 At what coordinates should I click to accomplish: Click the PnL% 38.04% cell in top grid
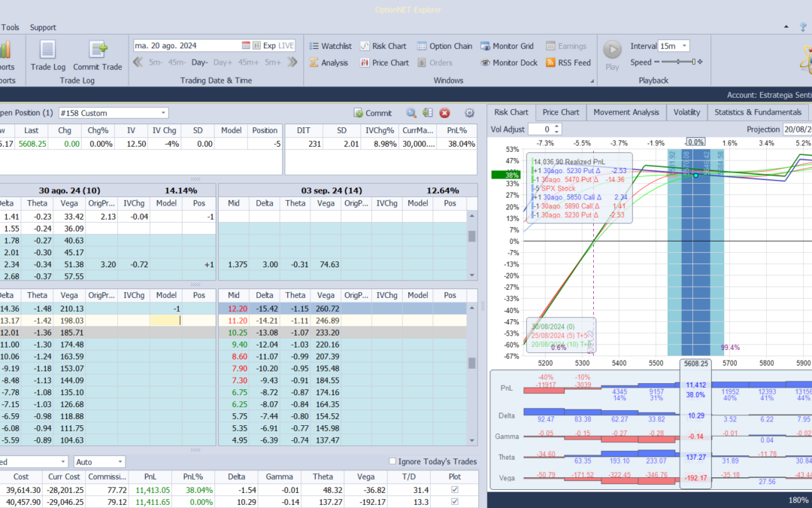pos(457,144)
